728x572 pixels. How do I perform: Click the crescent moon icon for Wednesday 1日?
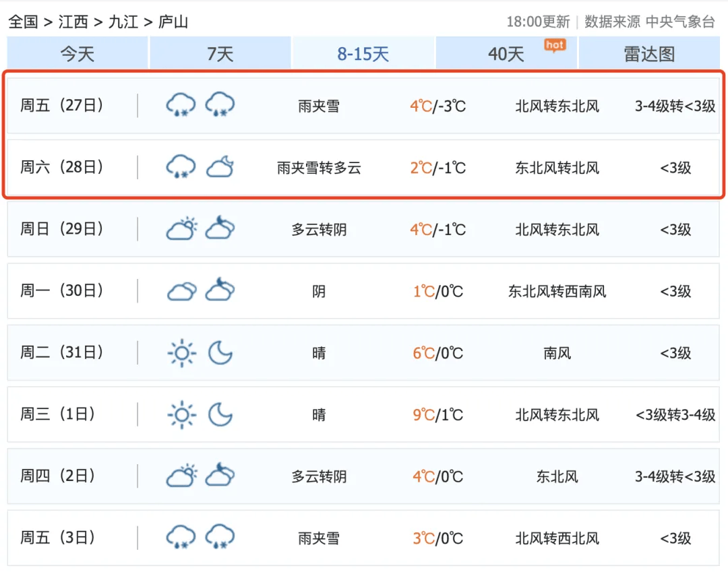coord(220,414)
